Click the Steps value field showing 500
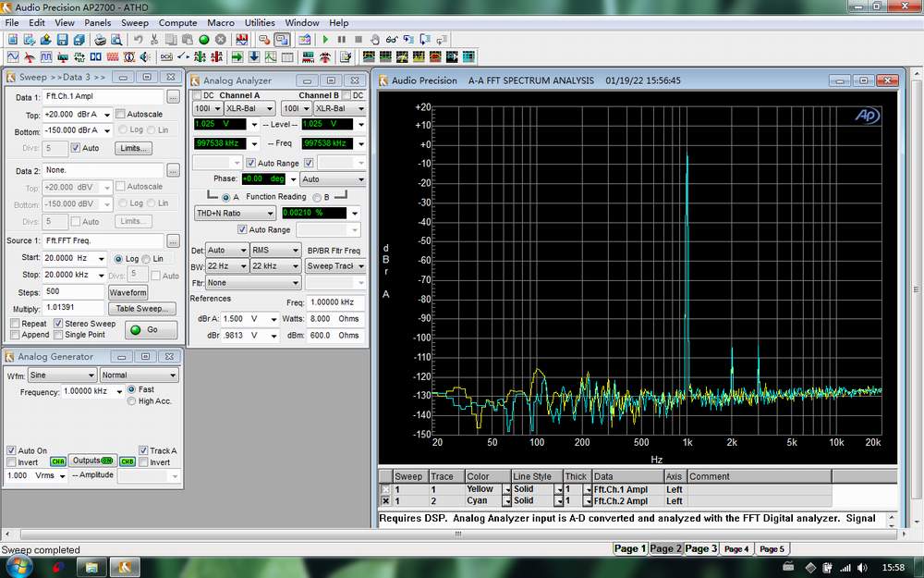The image size is (924, 578). coord(73,291)
